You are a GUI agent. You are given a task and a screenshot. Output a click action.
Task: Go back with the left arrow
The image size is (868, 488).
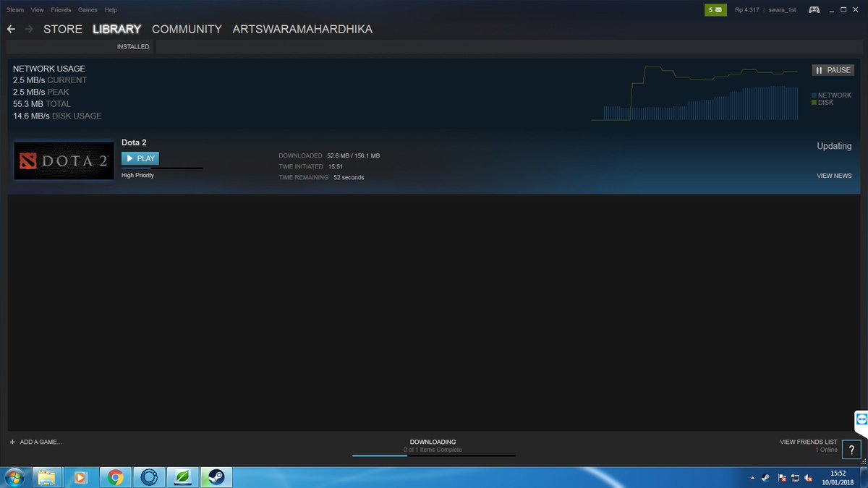click(11, 30)
